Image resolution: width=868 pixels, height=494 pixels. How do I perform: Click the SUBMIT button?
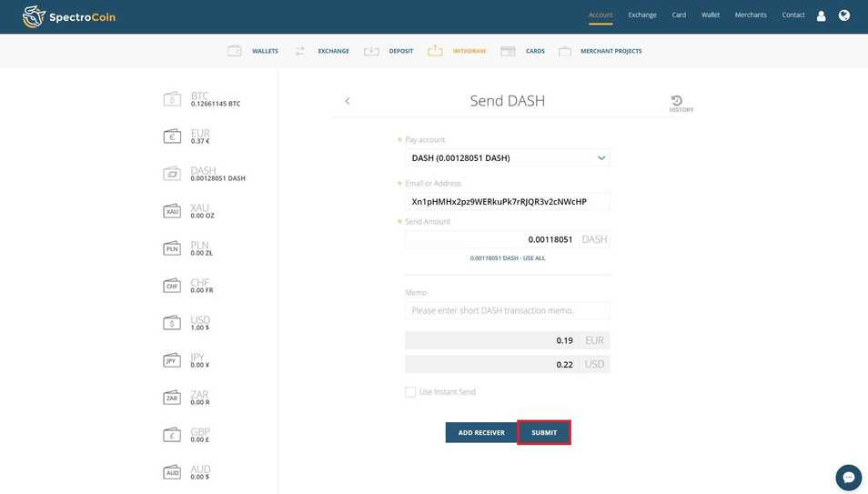tap(544, 432)
